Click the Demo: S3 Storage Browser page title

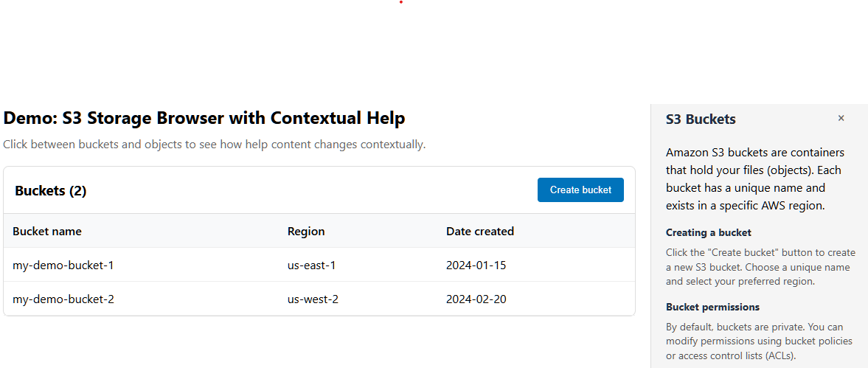coord(204,118)
